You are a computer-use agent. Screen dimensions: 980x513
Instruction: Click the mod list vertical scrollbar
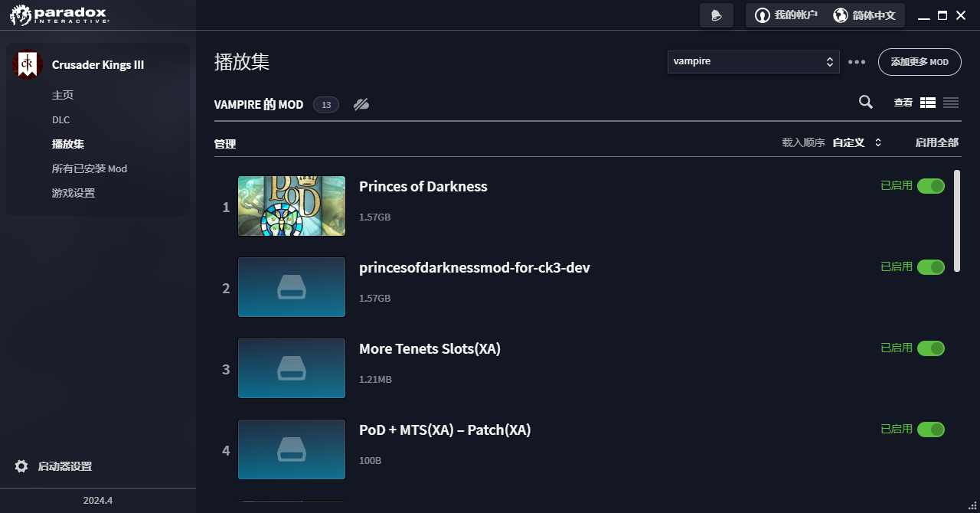coord(957,221)
